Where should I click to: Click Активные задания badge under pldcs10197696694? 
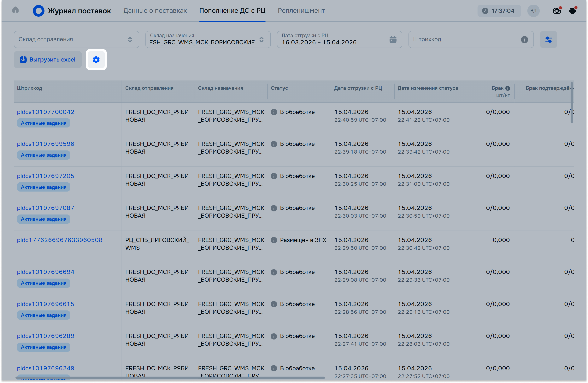(44, 283)
